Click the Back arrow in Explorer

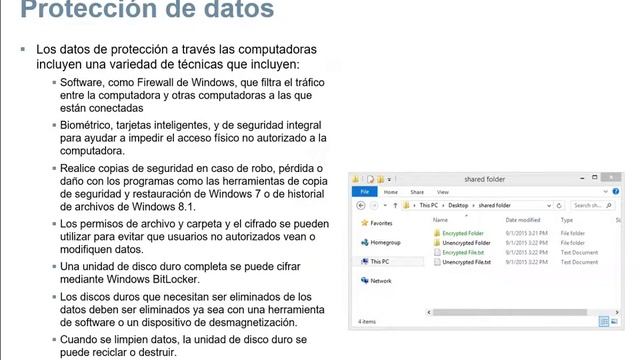pyautogui.click(x=361, y=206)
